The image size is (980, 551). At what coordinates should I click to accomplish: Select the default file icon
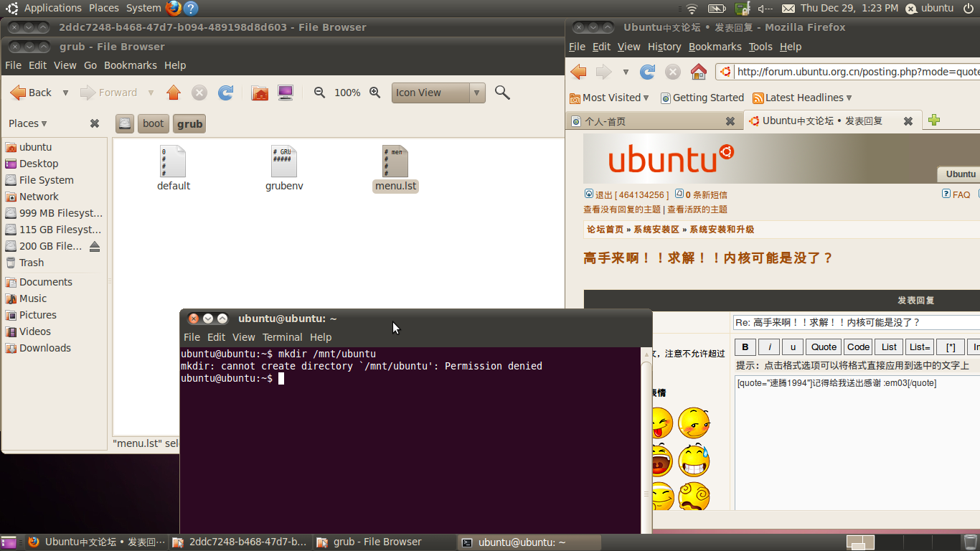(174, 161)
